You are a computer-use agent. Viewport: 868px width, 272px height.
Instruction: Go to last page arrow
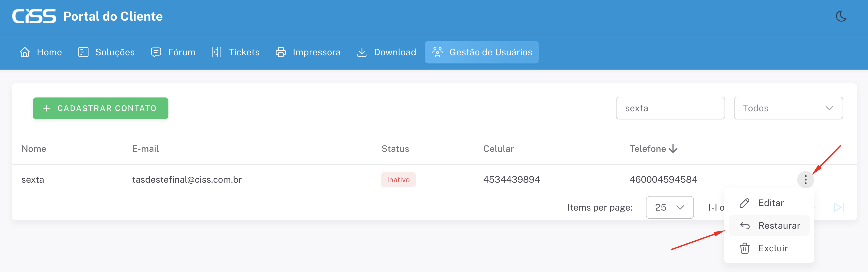(x=839, y=207)
